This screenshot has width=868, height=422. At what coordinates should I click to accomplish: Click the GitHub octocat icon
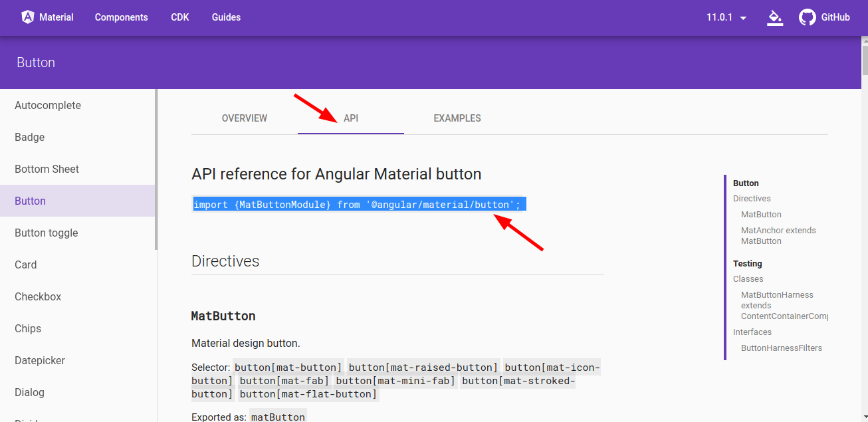pyautogui.click(x=808, y=17)
